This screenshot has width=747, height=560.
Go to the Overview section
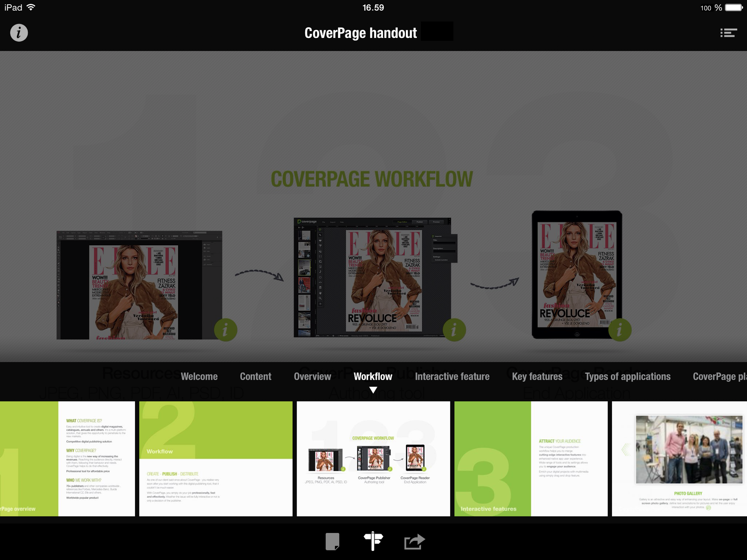pos(312,376)
